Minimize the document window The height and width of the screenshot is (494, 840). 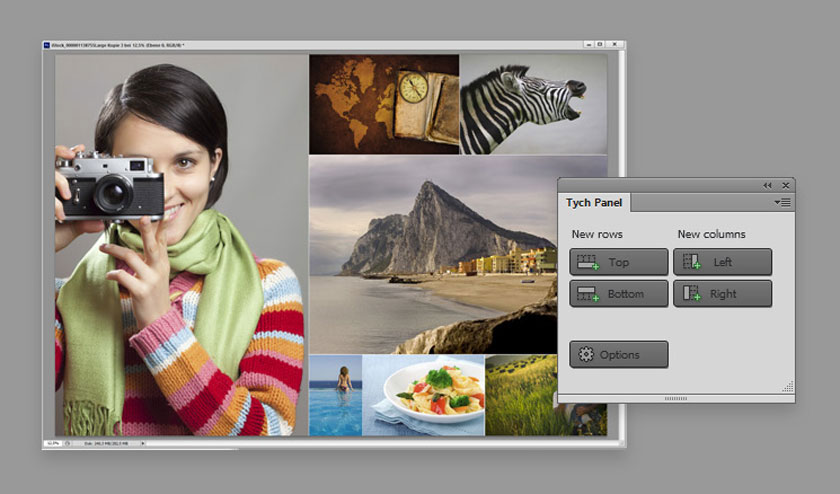click(588, 44)
